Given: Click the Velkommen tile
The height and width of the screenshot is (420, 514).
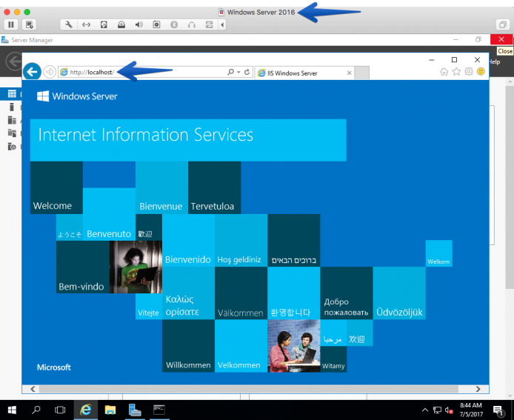Looking at the screenshot, I should click(x=241, y=346).
